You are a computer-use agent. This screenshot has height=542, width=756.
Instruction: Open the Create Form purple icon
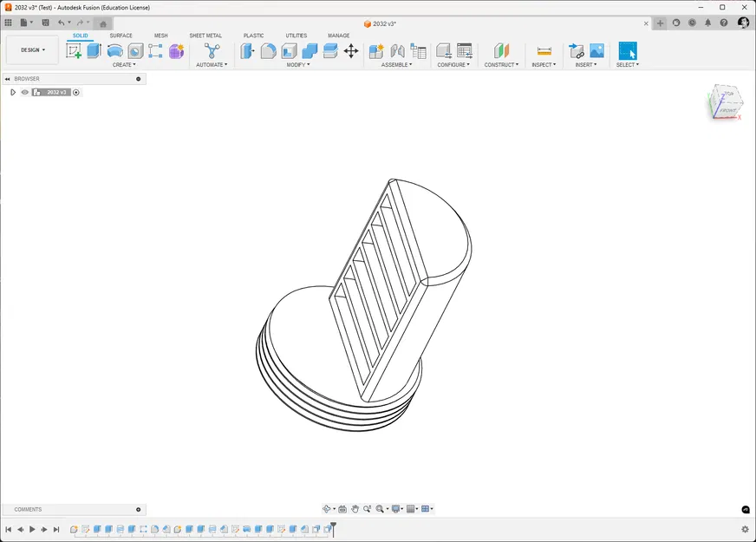point(177,50)
